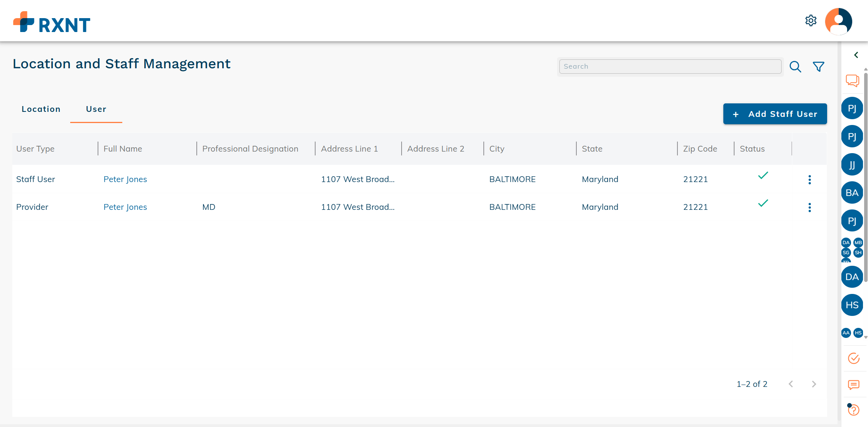Viewport: 868px width, 427px height.
Task: Open Provider row three-dot menu
Action: (x=809, y=208)
